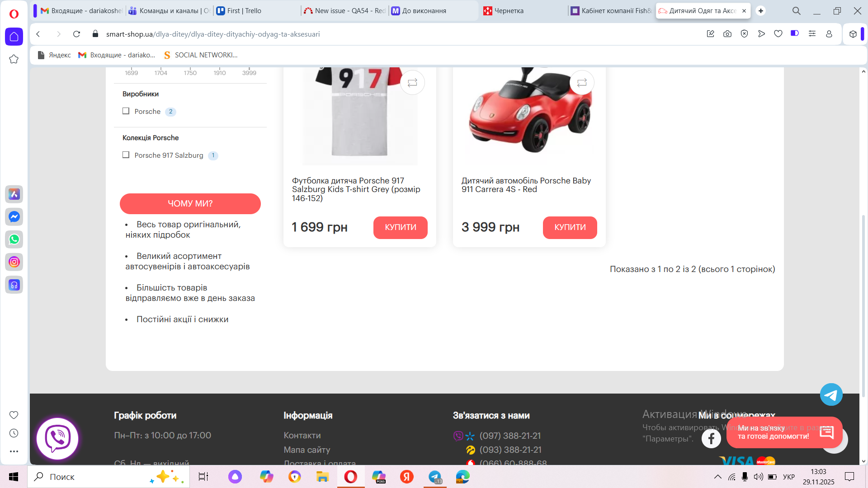The height and width of the screenshot is (488, 868).
Task: Open Instagram in Opera sidebar
Action: coord(14,262)
